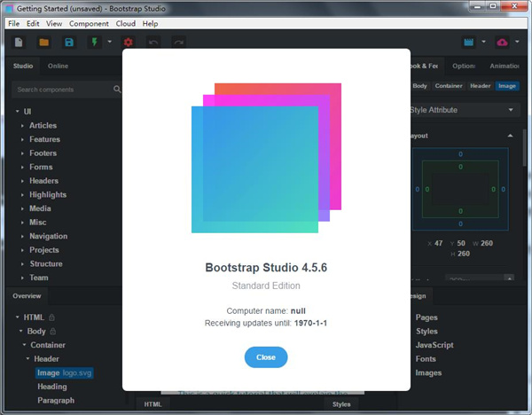
Task: Expand the Footers component group
Action: [22, 153]
